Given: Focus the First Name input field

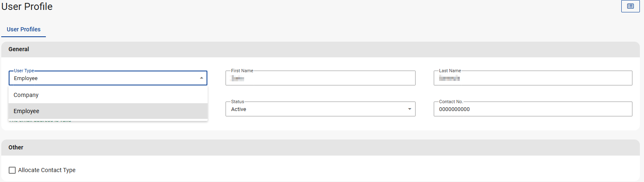Looking at the screenshot, I should (320, 78).
